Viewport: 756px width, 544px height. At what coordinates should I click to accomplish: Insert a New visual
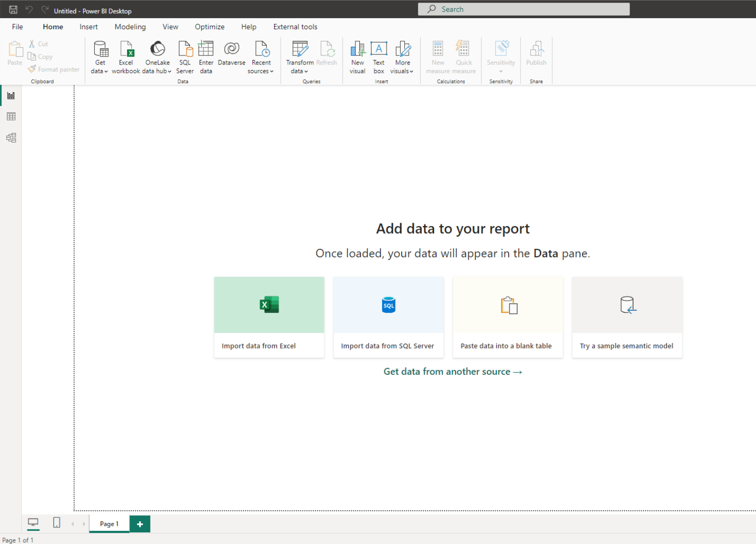[358, 57]
